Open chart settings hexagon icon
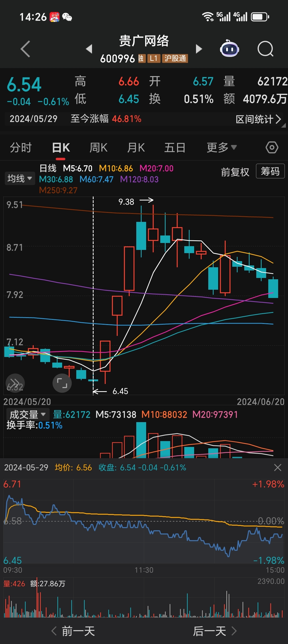The width and height of the screenshot is (288, 644). pyautogui.click(x=272, y=147)
